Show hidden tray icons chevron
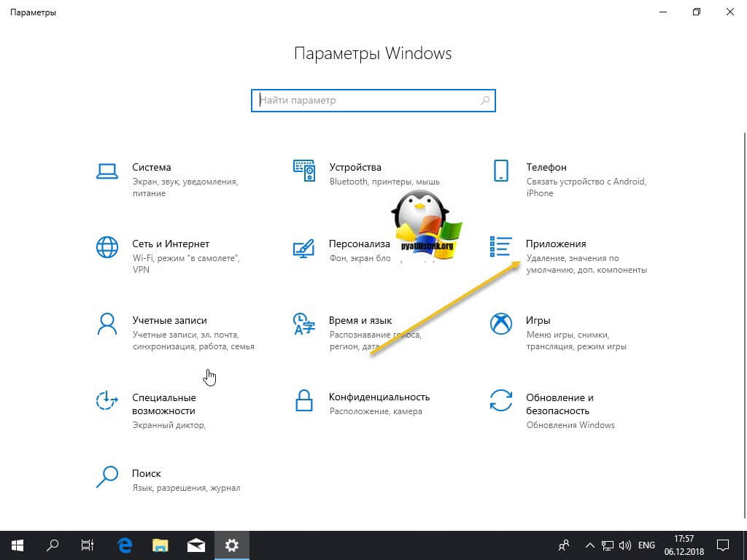This screenshot has width=747, height=560. [589, 545]
